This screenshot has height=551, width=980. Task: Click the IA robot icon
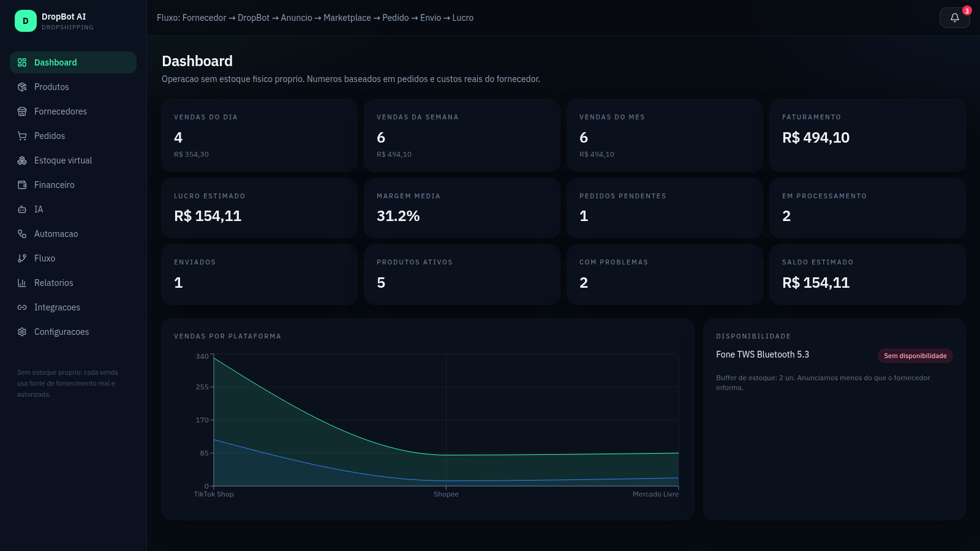(x=22, y=209)
